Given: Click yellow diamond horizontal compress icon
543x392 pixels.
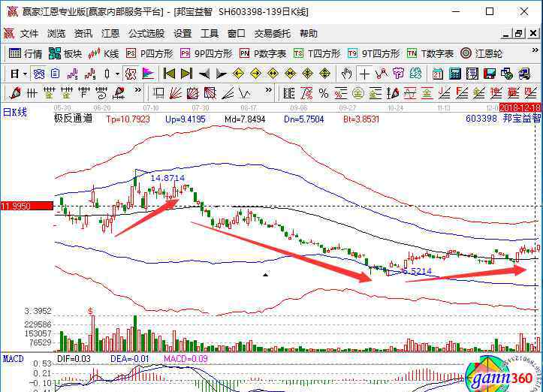Looking at the screenshot, I should click(x=290, y=74).
